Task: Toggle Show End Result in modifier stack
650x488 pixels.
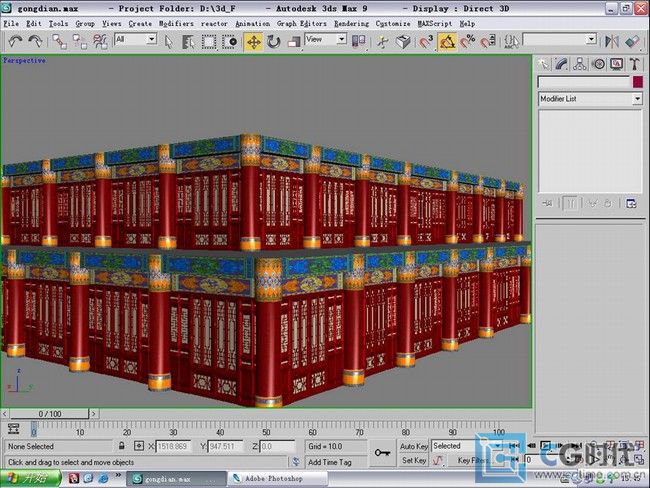Action: click(x=571, y=204)
